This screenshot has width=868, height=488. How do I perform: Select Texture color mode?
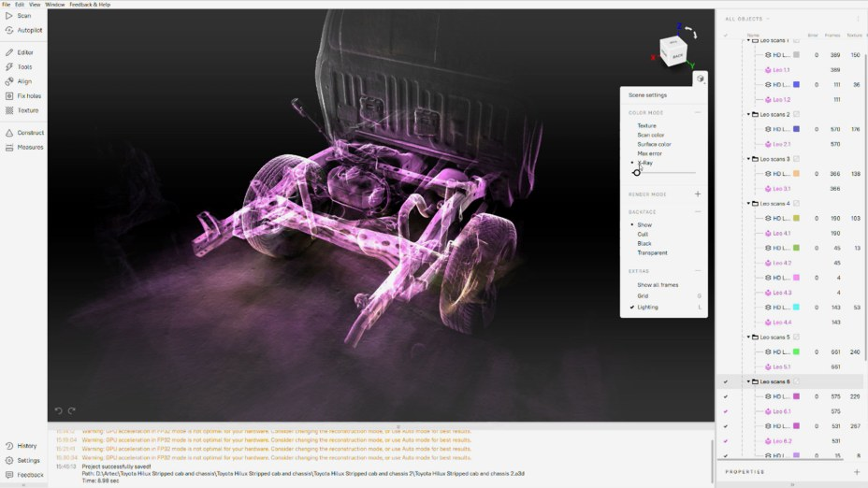(x=646, y=125)
